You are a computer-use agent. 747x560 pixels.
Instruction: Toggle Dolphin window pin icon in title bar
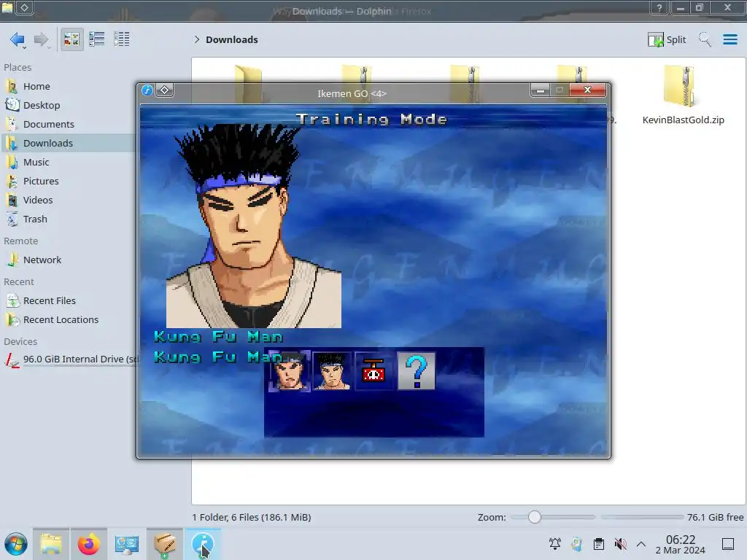24,7
